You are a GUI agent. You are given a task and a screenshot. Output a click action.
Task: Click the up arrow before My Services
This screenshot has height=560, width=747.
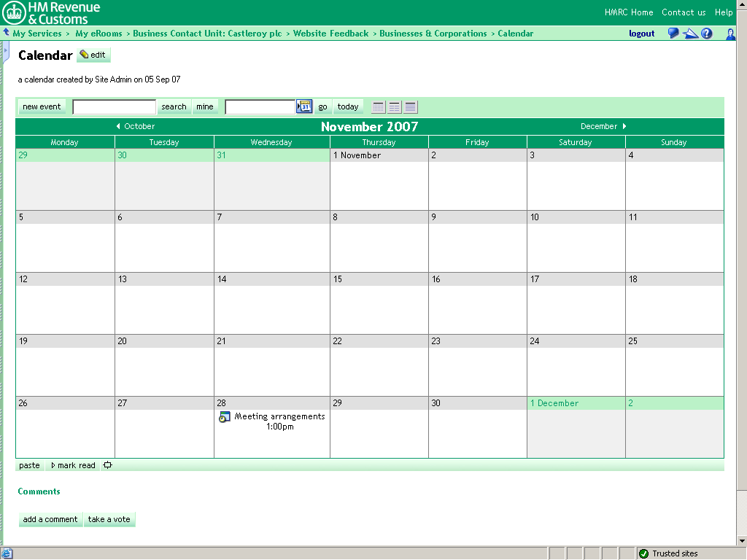coord(7,33)
